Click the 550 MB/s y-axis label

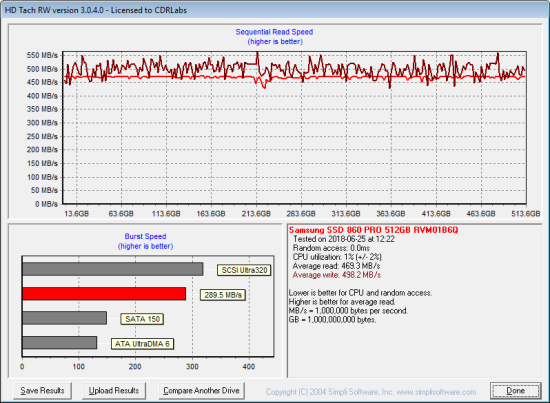[x=42, y=55]
